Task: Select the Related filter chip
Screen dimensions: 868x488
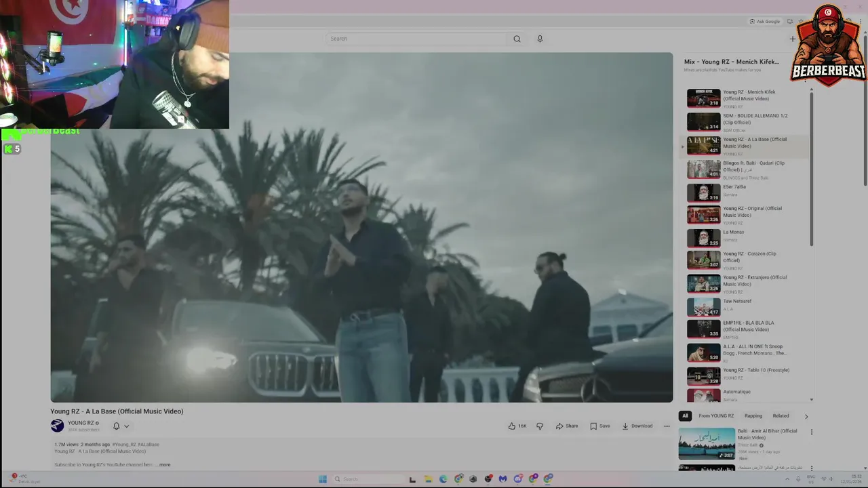Action: (781, 415)
